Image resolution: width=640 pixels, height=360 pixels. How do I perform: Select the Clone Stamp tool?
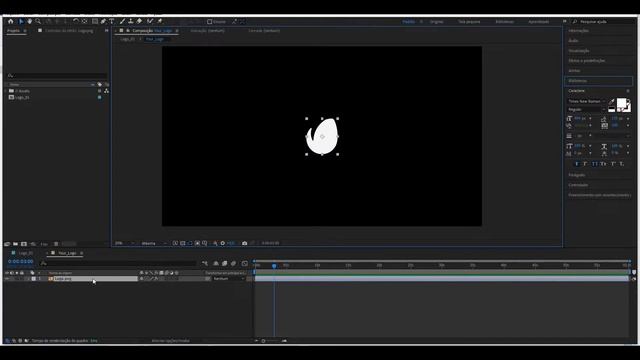pyautogui.click(x=131, y=21)
